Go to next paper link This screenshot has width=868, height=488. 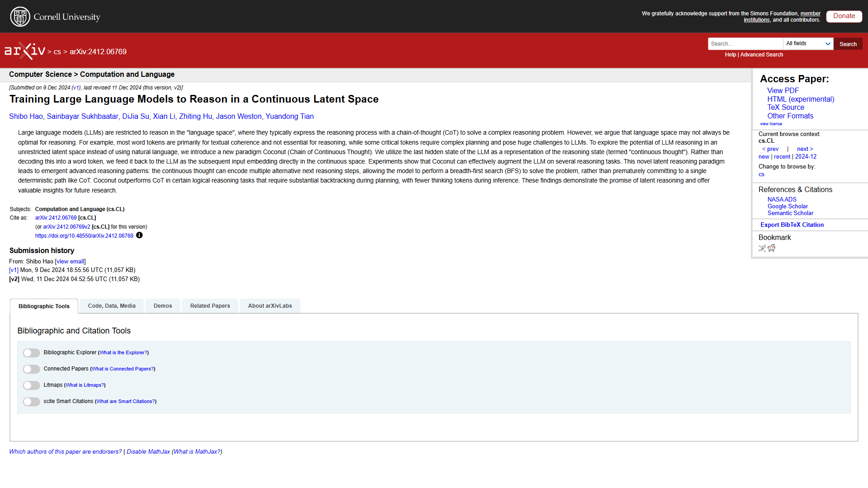805,149
